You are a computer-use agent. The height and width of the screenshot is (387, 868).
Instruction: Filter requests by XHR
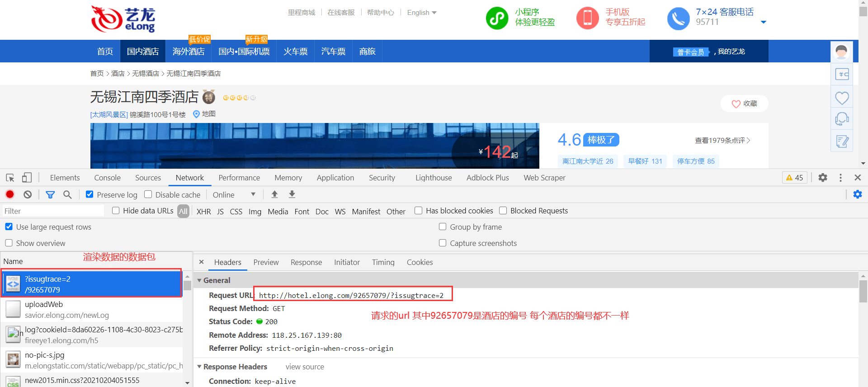(203, 212)
